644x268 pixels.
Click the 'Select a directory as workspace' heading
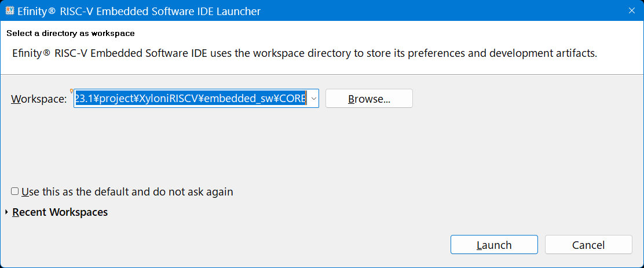[71, 33]
